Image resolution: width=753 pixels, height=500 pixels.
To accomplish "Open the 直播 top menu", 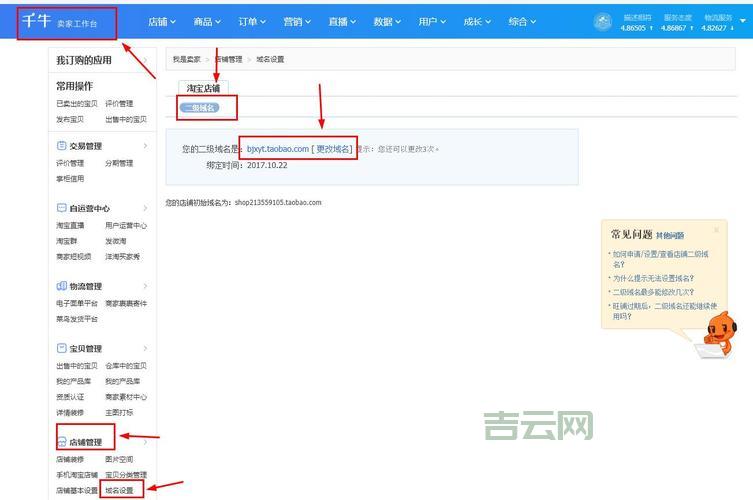I will click(342, 22).
